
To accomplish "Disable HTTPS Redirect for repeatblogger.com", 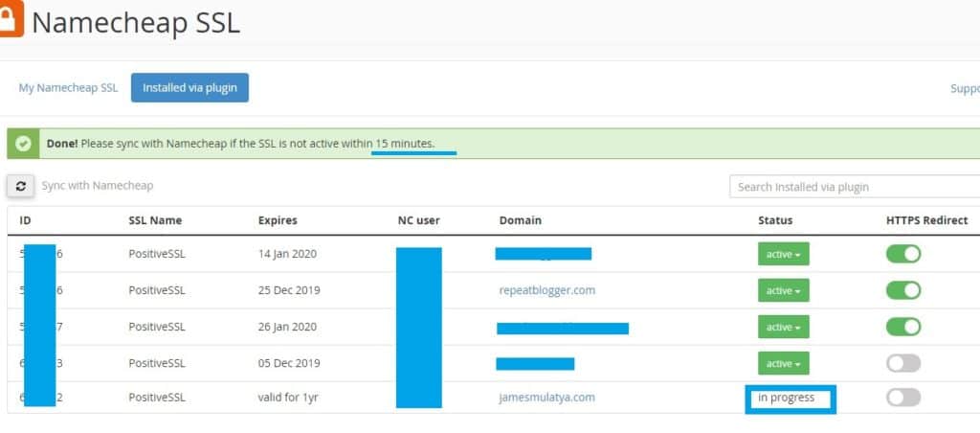I will click(x=903, y=290).
